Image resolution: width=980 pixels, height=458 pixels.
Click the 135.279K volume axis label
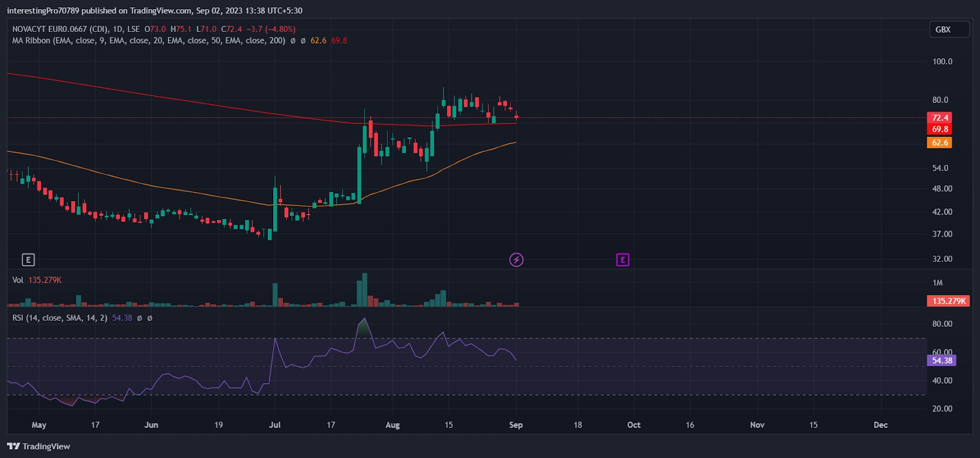click(949, 301)
